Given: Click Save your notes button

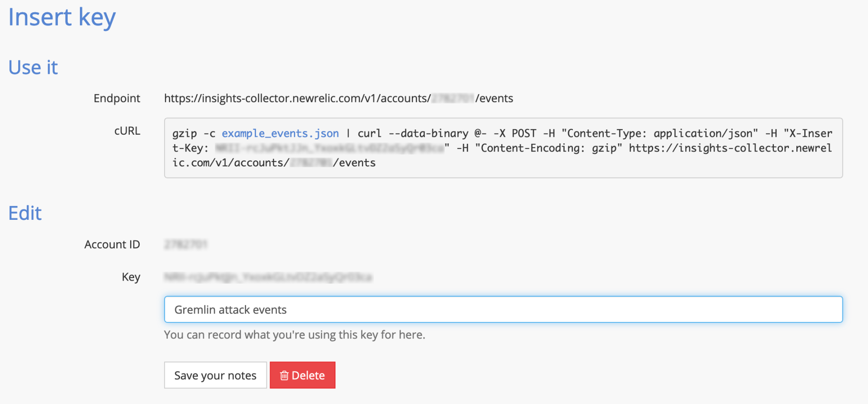Looking at the screenshot, I should [x=215, y=375].
